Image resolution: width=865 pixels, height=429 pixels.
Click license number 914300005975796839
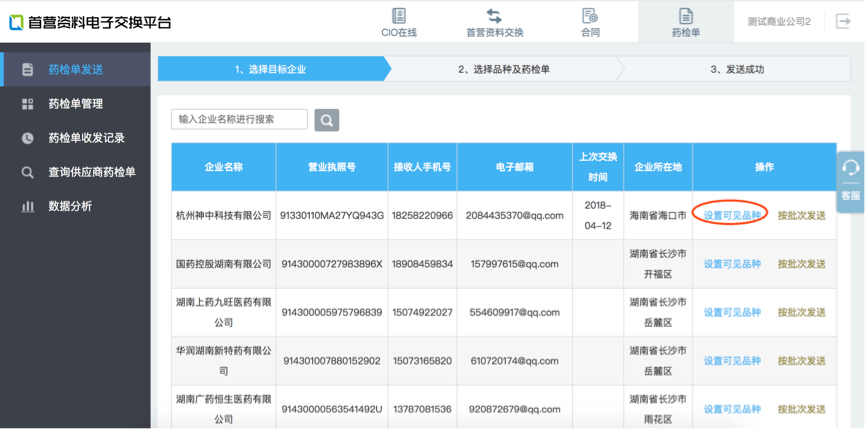tap(332, 313)
